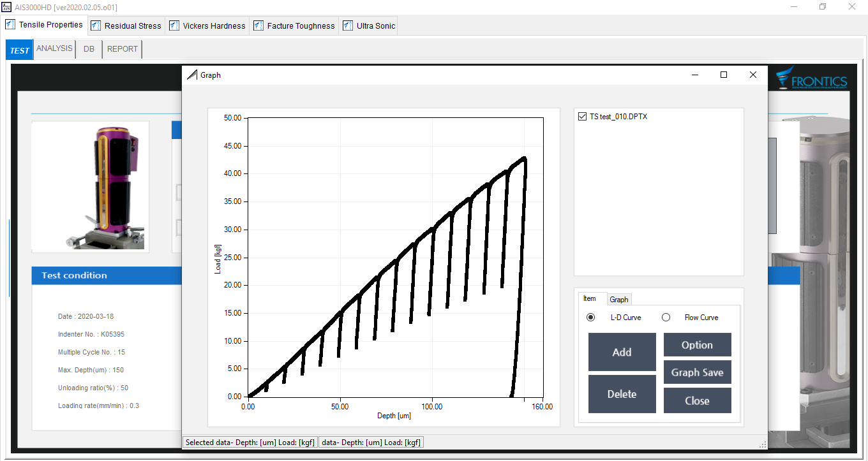The width and height of the screenshot is (868, 461).
Task: Switch to the ANALYSIS tab
Action: point(54,48)
